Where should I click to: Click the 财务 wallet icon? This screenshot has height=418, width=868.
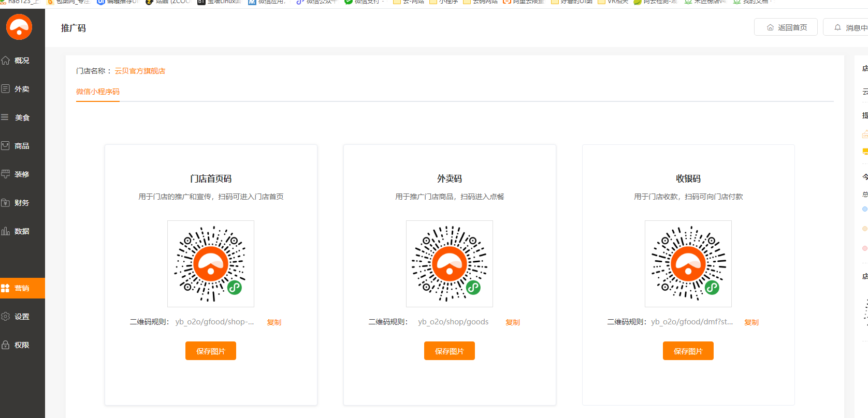[x=6, y=203]
